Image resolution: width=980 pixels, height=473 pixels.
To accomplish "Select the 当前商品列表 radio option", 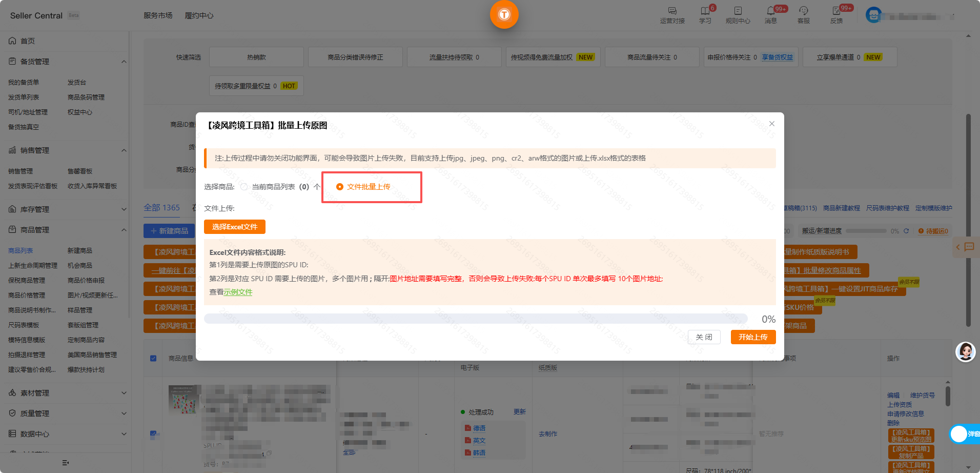I will (244, 187).
